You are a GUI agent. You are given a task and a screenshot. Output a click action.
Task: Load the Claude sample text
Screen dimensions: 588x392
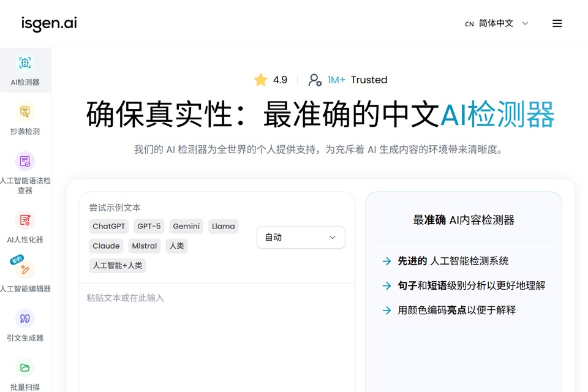[106, 246]
